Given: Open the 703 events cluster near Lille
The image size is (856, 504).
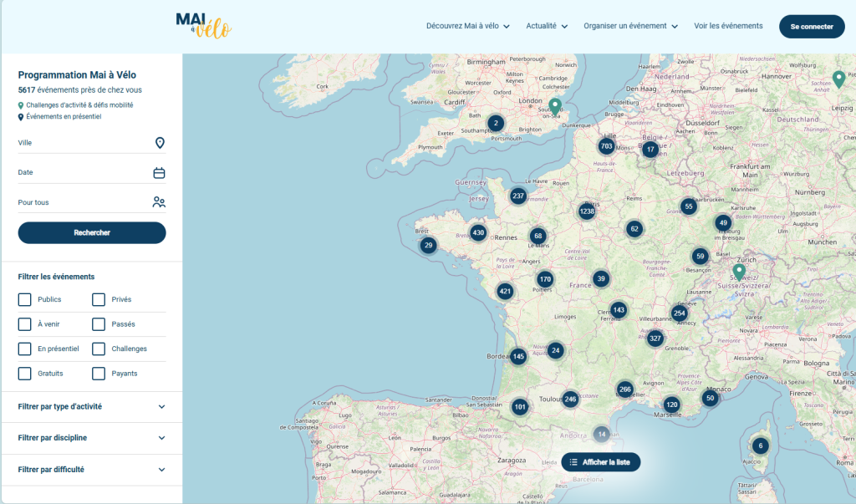Looking at the screenshot, I should pos(606,145).
